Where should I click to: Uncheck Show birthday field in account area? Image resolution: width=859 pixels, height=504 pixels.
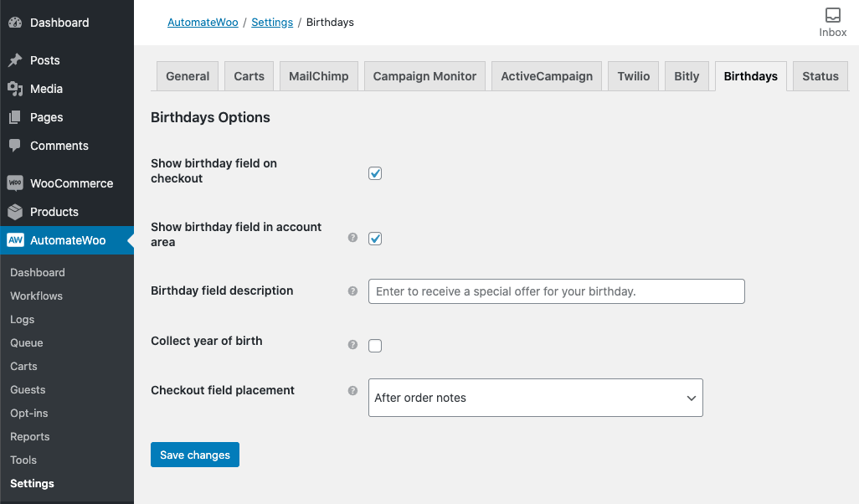pos(375,239)
